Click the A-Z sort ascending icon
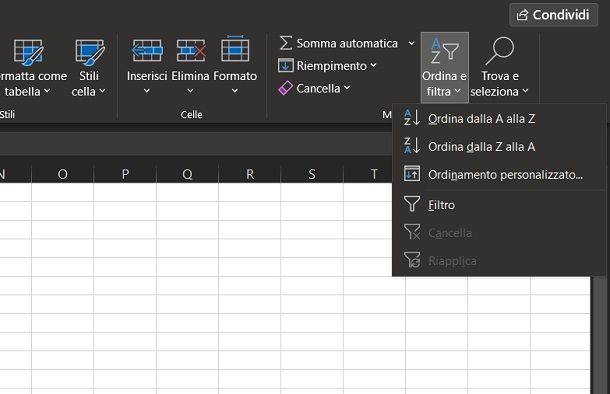Screen dimensions: 610x394 [x=412, y=117]
